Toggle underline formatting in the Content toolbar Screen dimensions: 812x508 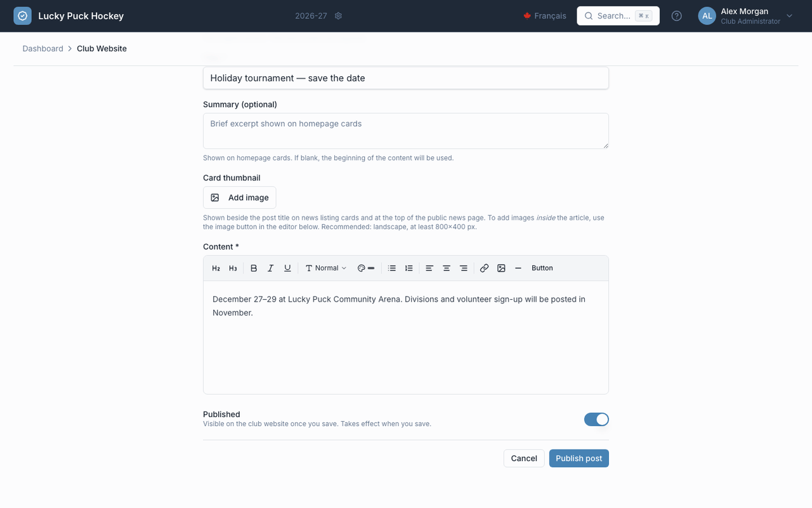point(287,268)
